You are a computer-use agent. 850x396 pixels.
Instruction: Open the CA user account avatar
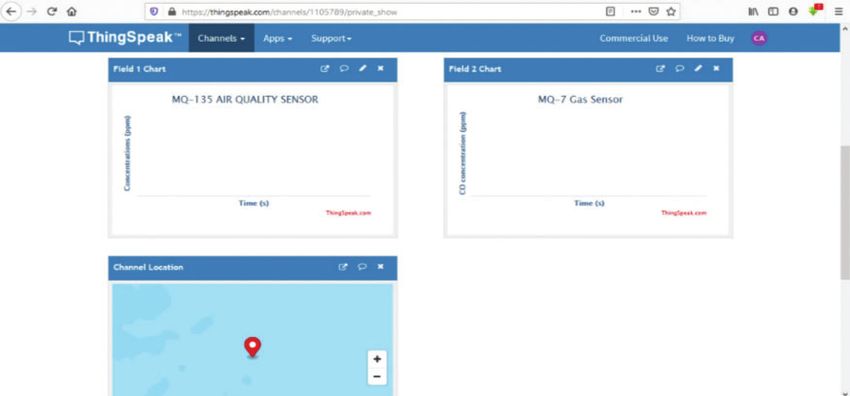tap(759, 38)
